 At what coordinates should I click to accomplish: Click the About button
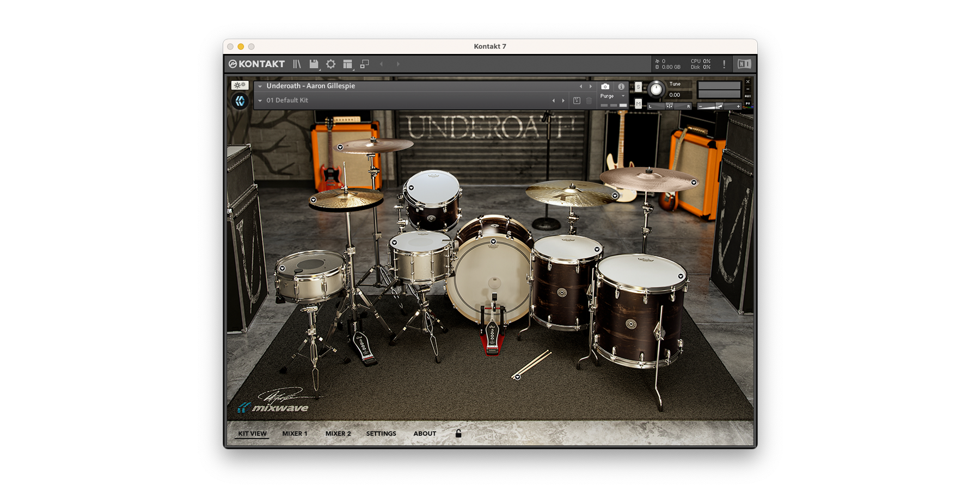click(425, 434)
